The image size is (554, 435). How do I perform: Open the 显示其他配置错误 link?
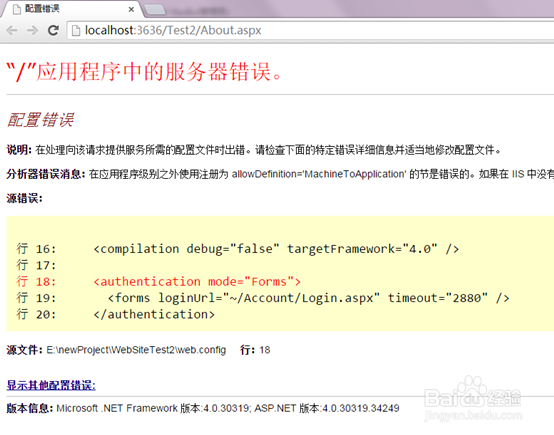51,385
